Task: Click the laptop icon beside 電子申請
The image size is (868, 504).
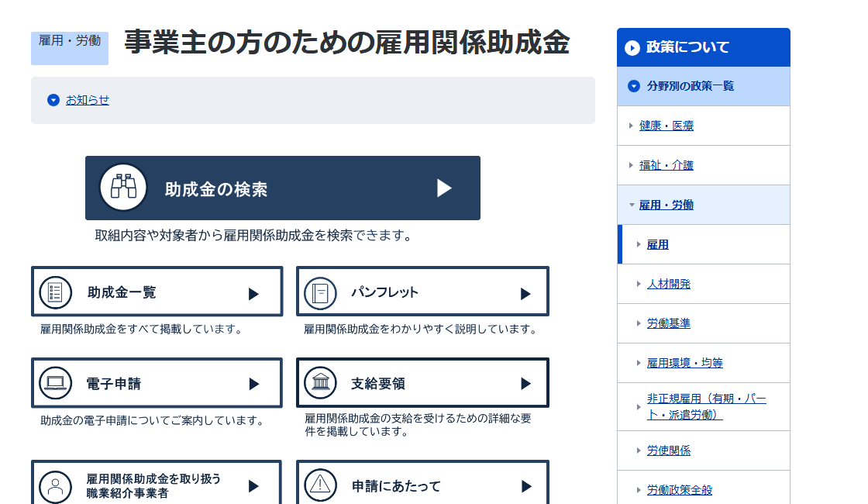Action: tap(55, 383)
